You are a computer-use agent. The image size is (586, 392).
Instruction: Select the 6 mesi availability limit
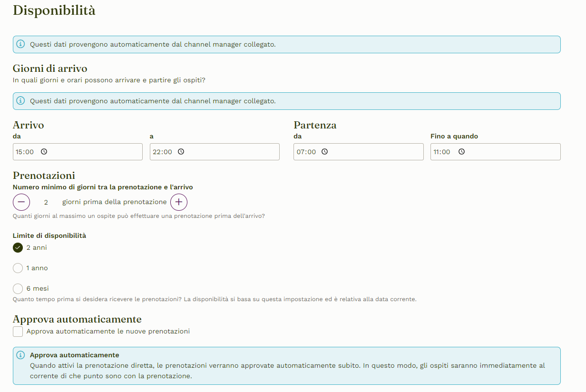pyautogui.click(x=18, y=289)
